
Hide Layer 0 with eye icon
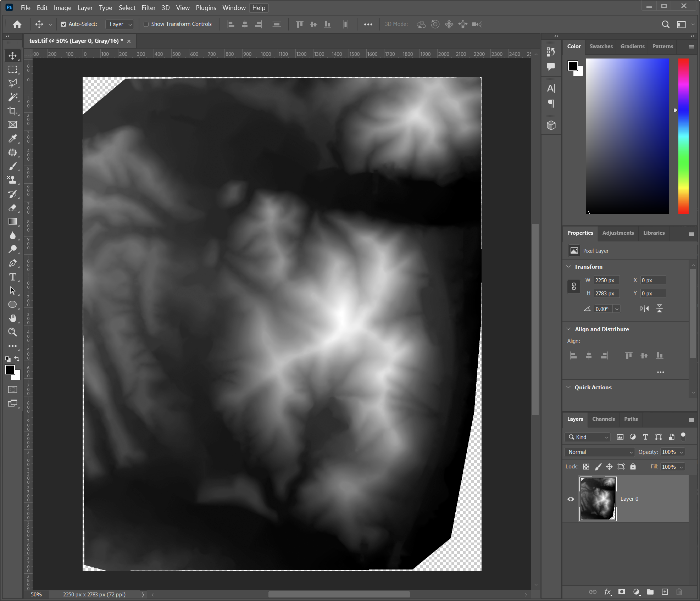(x=571, y=499)
